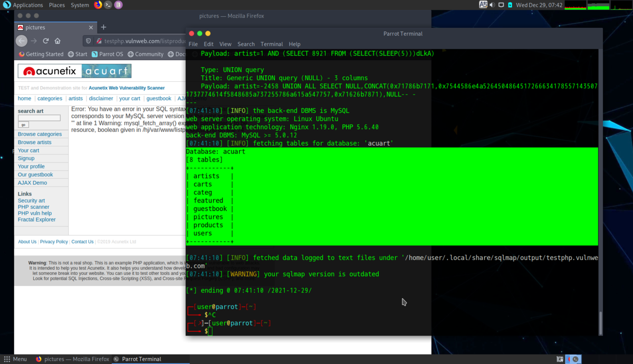Image resolution: width=633 pixels, height=364 pixels.
Task: Open guestbook link in top navigation
Action: (159, 99)
